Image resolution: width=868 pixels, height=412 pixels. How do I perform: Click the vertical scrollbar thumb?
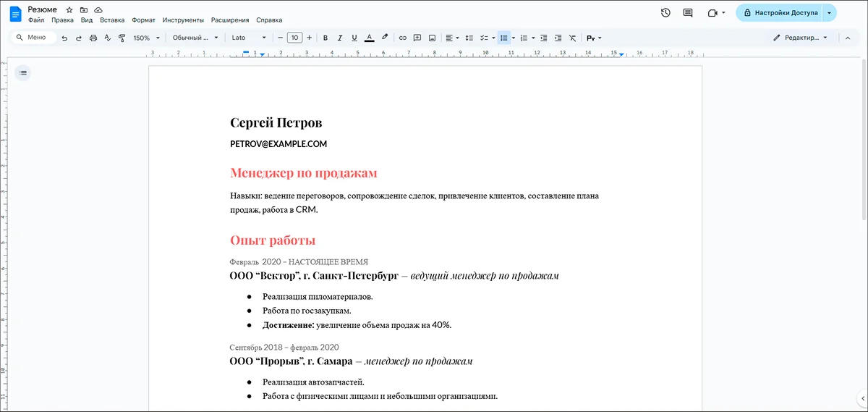(864, 141)
